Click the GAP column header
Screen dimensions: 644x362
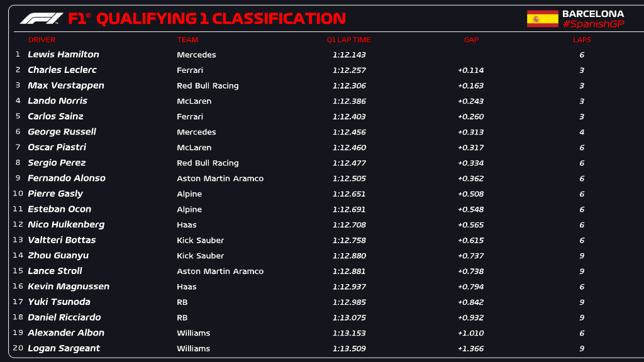point(471,40)
